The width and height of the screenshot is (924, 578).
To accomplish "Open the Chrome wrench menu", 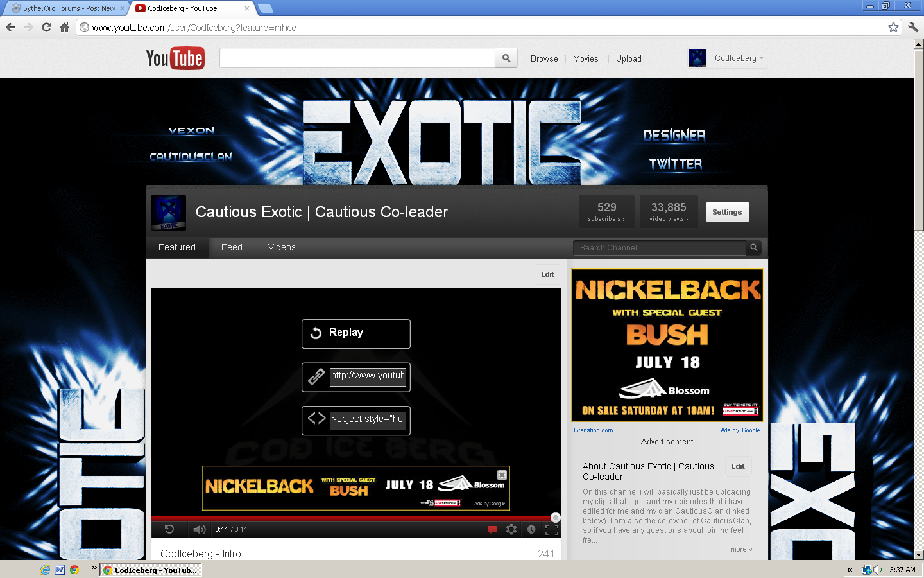I will click(x=913, y=27).
